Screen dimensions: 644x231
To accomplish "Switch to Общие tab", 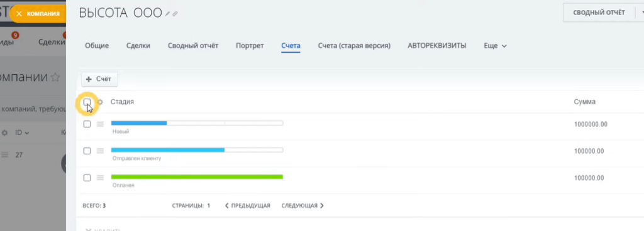I will [x=97, y=46].
